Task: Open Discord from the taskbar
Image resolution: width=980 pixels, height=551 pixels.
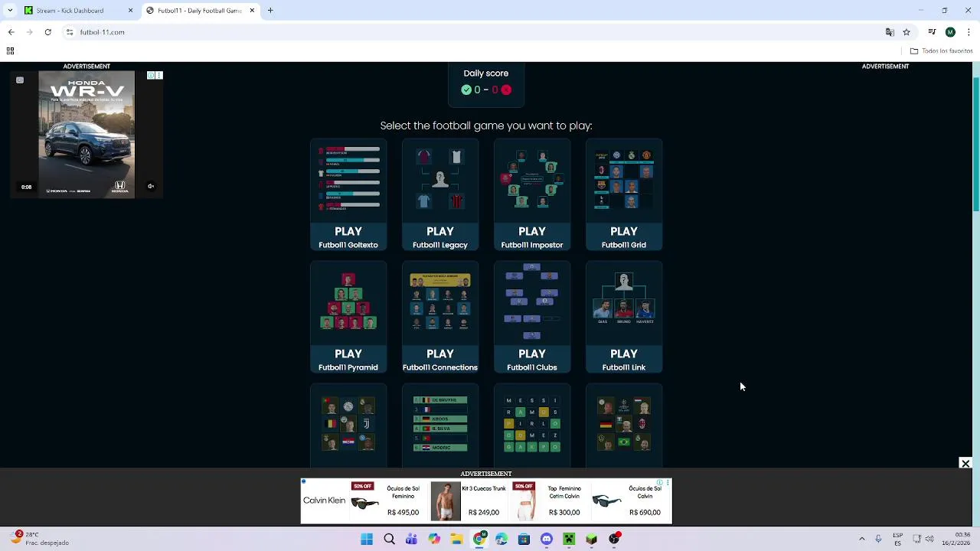Action: coord(547,540)
